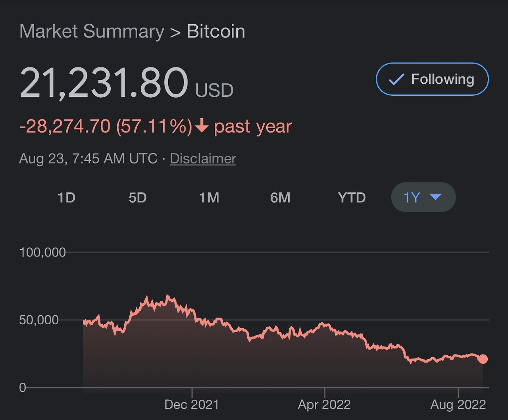Click the Aug 2022 axis label

tap(458, 405)
